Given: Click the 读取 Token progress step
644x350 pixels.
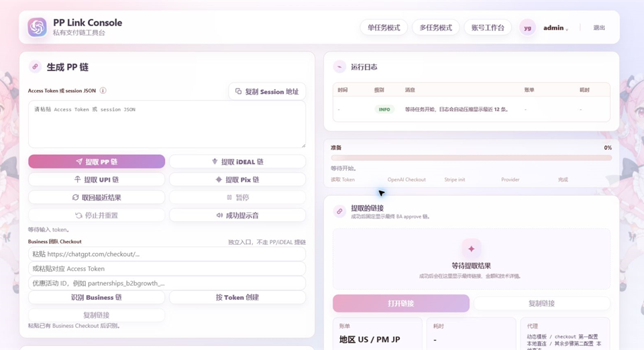Looking at the screenshot, I should point(343,180).
